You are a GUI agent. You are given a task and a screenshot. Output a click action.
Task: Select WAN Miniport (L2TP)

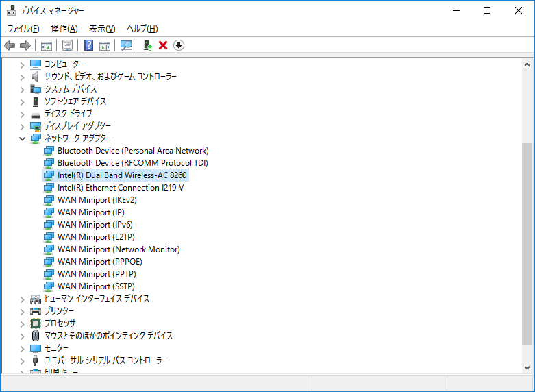click(96, 237)
